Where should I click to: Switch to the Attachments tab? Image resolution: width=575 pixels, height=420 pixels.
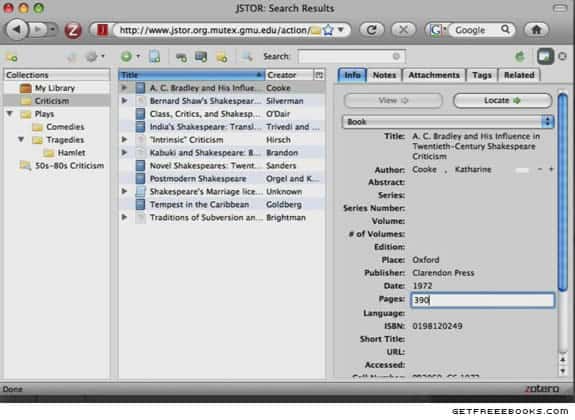[x=434, y=75]
